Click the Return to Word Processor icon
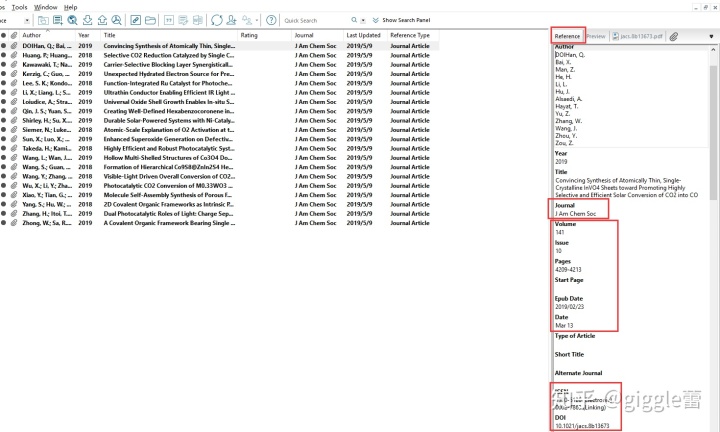The image size is (720, 432). (198, 20)
